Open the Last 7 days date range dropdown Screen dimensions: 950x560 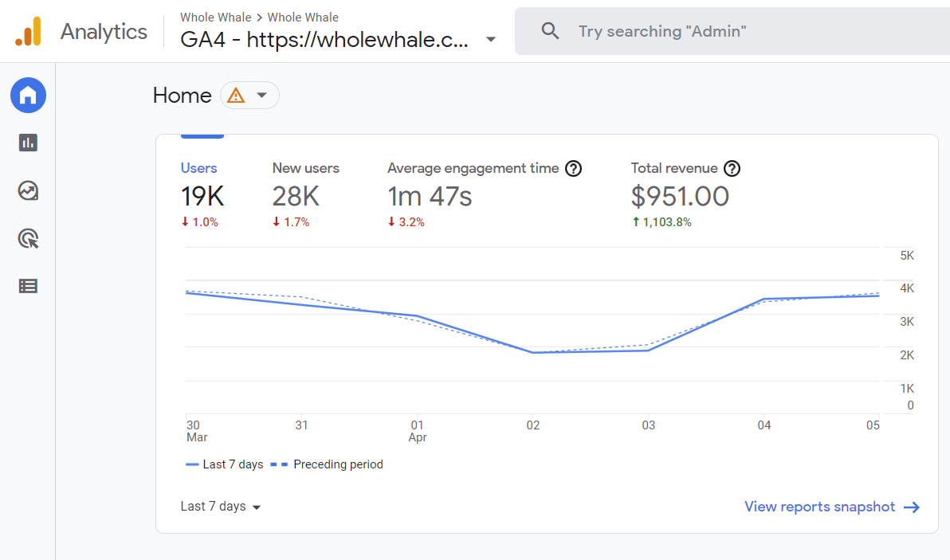click(x=221, y=507)
